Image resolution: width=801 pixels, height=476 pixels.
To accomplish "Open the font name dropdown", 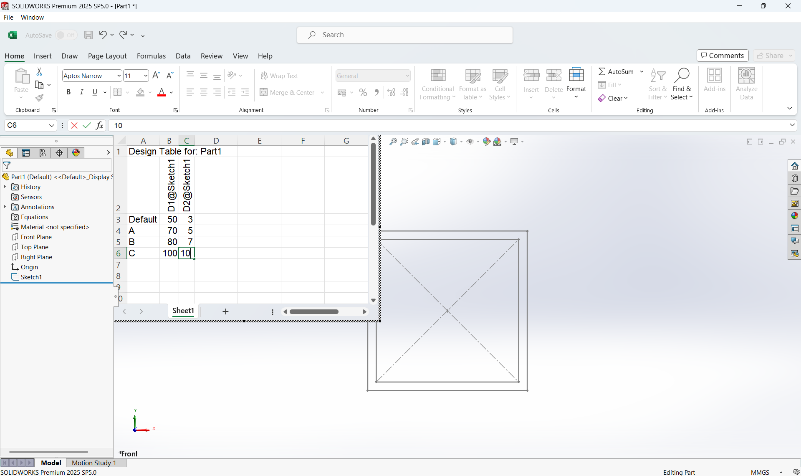I will click(117, 75).
